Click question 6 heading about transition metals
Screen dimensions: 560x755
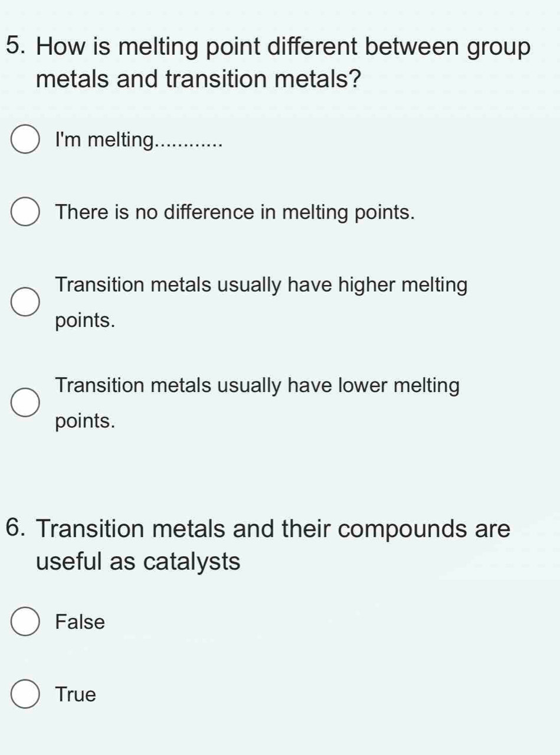click(273, 529)
